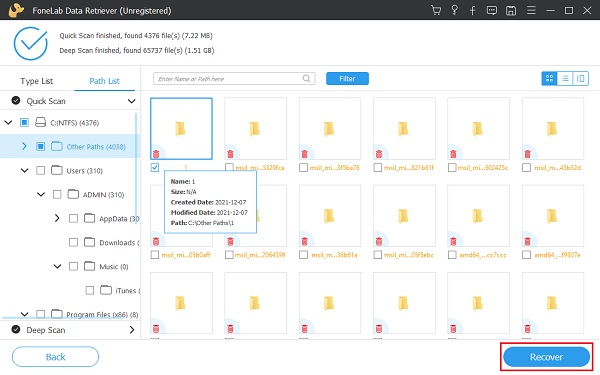This screenshot has width=600, height=375.
Task: Switch to thumbnail grid view
Action: pyautogui.click(x=549, y=78)
